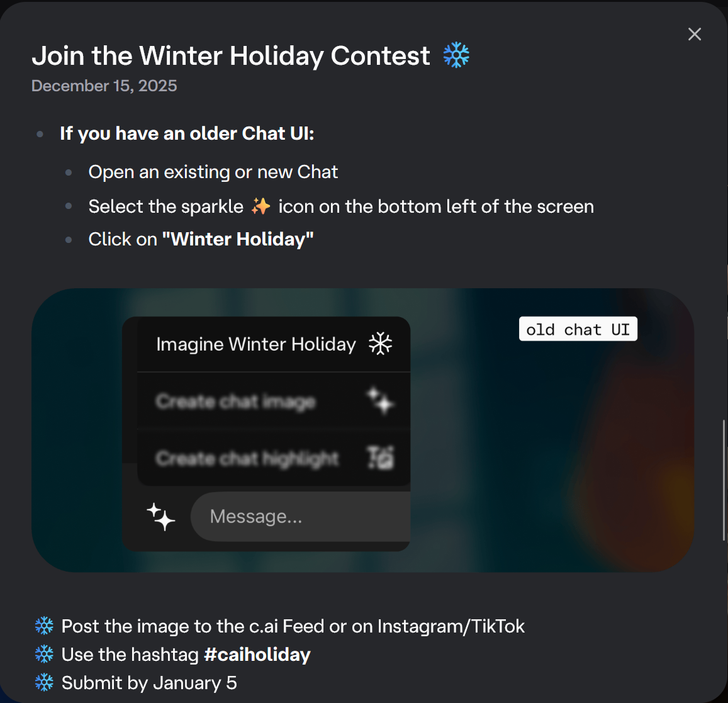
Task: Click the snowflake icon next to Imagine Winter Holiday
Action: click(380, 344)
